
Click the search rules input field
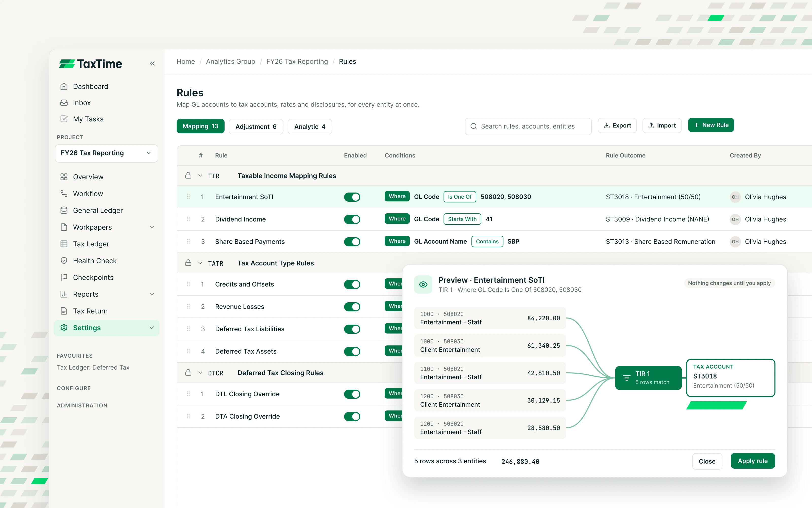click(528, 126)
